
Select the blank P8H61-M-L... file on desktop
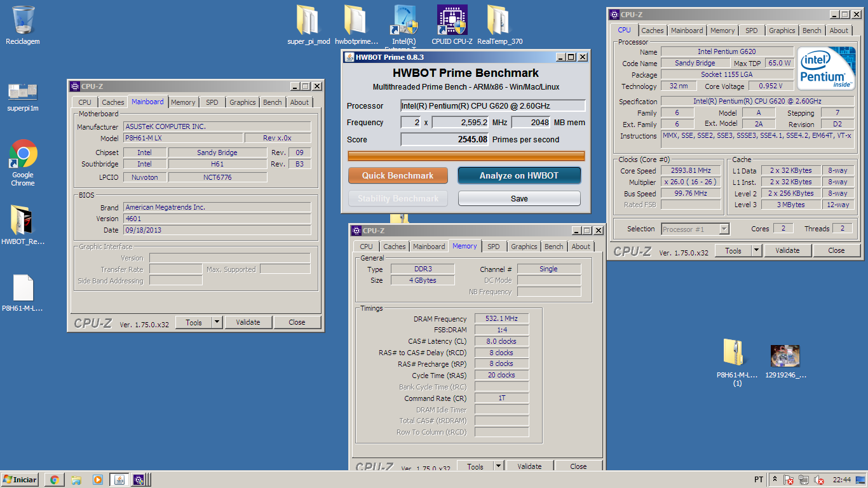(x=23, y=288)
